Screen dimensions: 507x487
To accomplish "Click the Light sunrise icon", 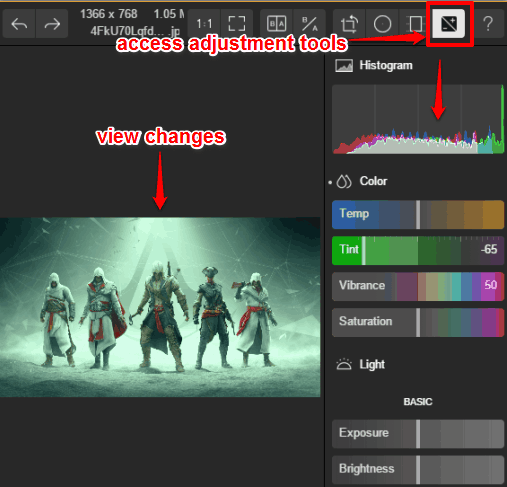I will [x=344, y=364].
